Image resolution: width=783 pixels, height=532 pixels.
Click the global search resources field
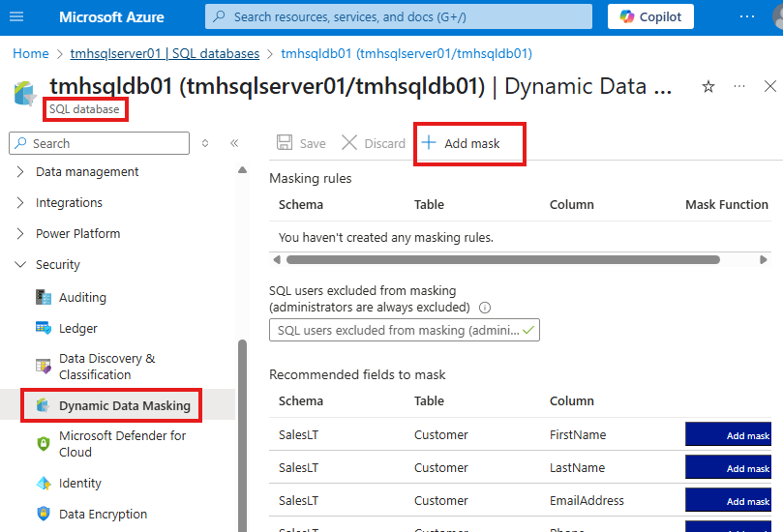[x=399, y=16]
